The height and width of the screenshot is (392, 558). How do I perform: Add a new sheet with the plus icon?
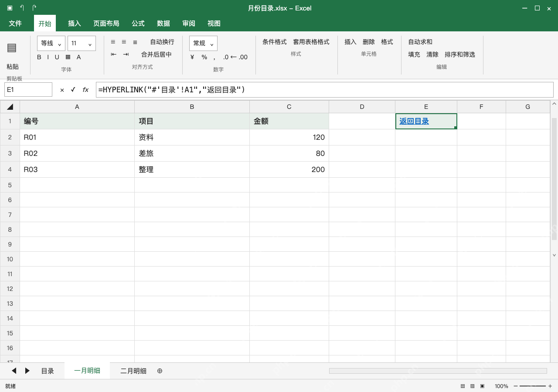click(x=160, y=371)
